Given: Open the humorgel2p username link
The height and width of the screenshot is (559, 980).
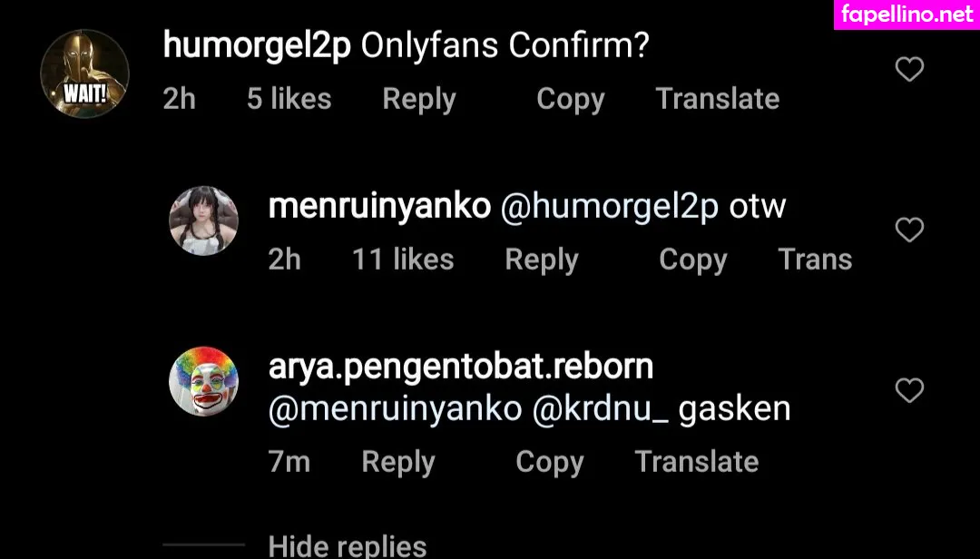Looking at the screenshot, I should 257,46.
